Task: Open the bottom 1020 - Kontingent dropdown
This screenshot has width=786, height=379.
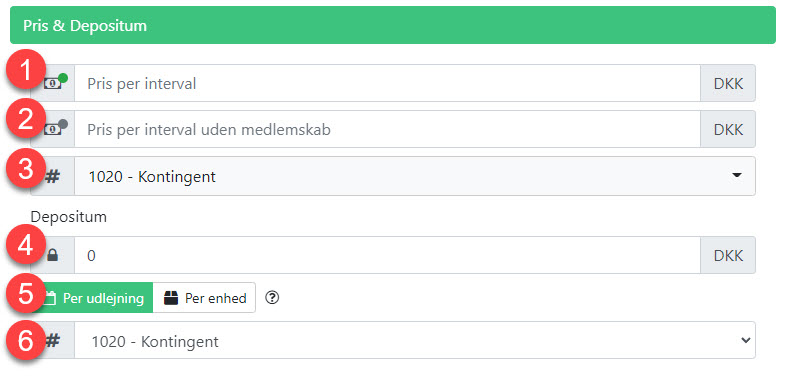Action: pos(415,340)
